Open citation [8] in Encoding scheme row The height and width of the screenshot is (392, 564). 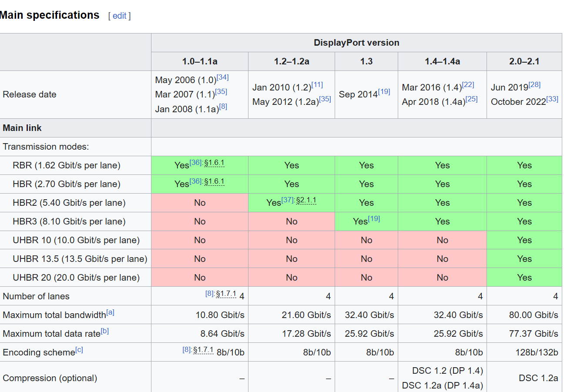(187, 349)
